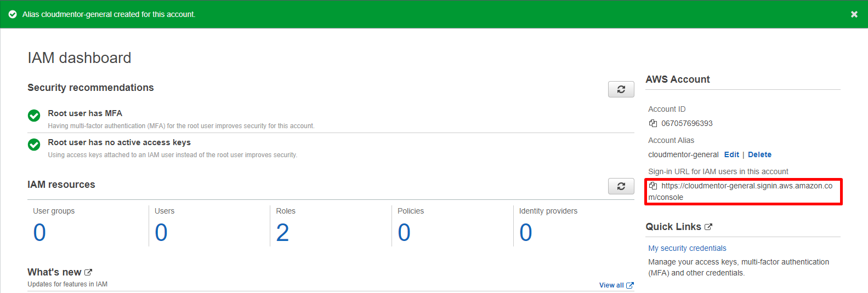Open the Roles count showing 2
The image size is (868, 293).
pos(282,233)
